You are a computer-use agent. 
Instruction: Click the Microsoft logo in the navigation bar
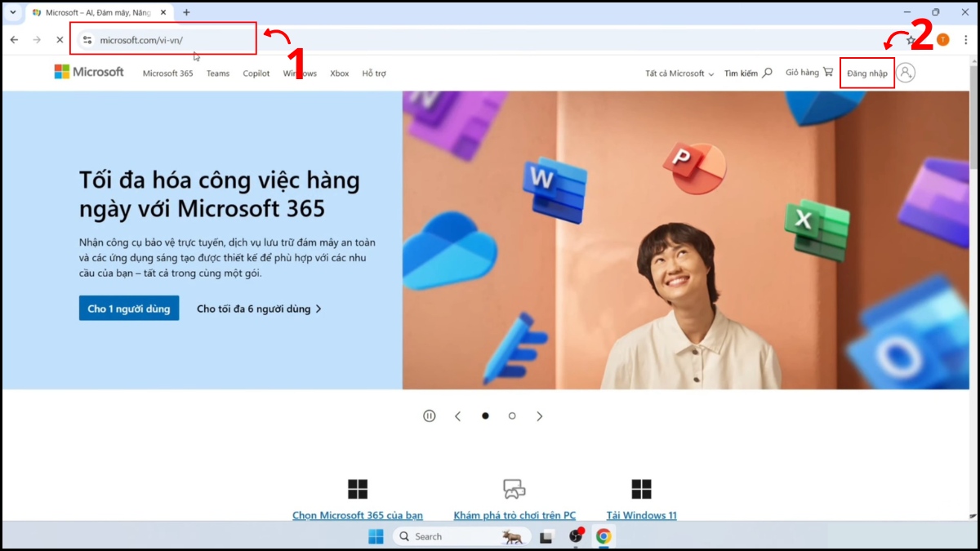coord(88,72)
